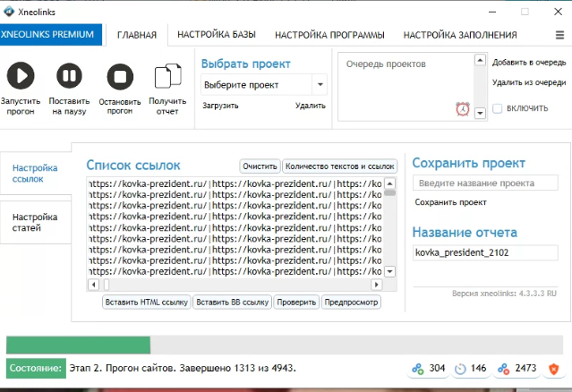The width and height of the screenshot is (572, 392).
Task: Focus the Введите название проекта field
Action: (x=485, y=183)
